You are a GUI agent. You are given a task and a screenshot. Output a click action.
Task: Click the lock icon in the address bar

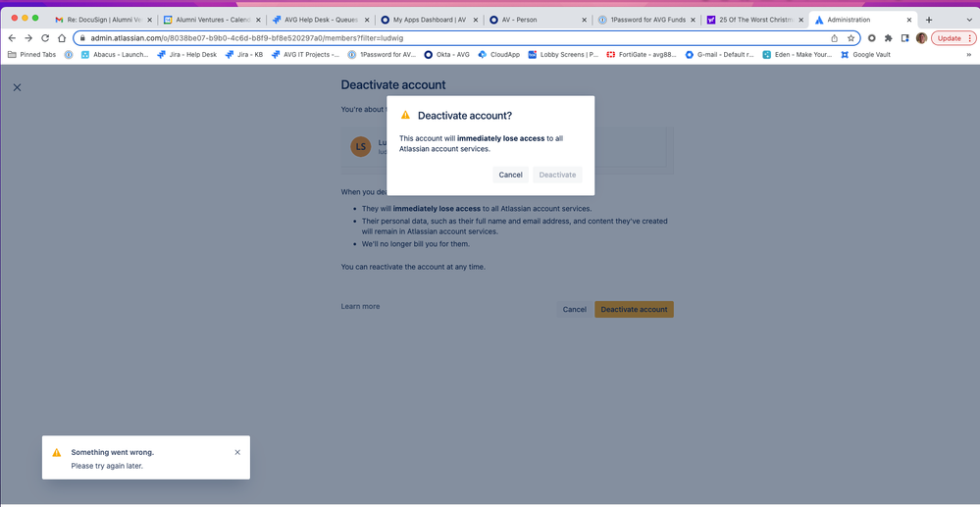coord(83,38)
